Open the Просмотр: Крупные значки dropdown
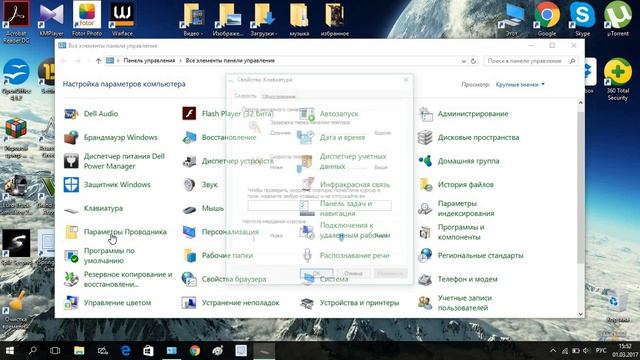This screenshot has width=640, height=360. pos(520,84)
